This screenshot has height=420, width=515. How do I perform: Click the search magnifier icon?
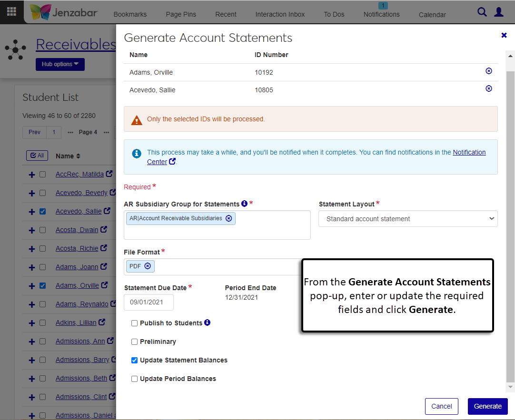point(482,12)
